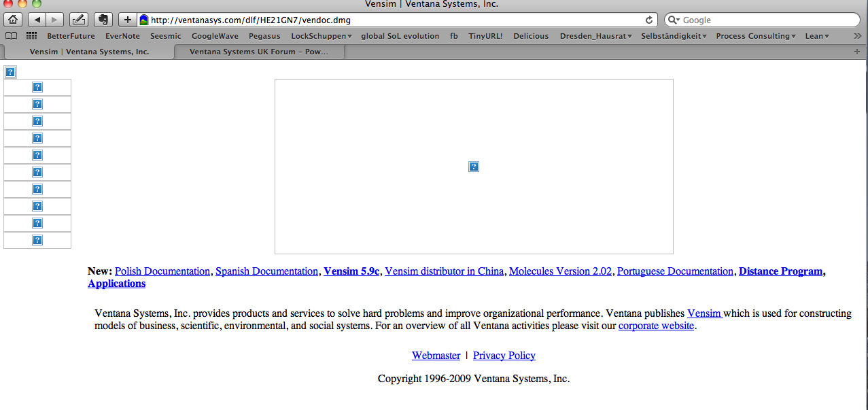868x410 pixels.
Task: Open a new tab with the tab bar plus
Action: coord(856,51)
